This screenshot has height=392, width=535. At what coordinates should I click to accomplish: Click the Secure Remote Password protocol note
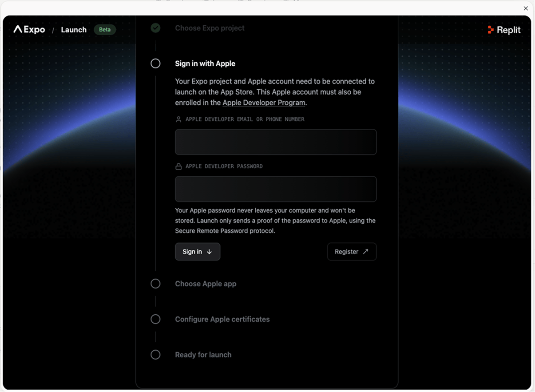(275, 221)
